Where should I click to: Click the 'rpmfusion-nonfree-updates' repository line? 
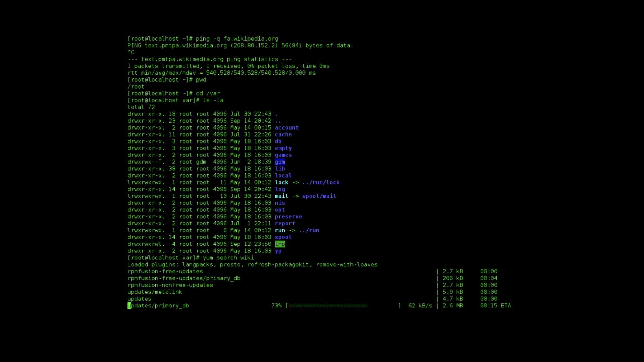(170, 285)
